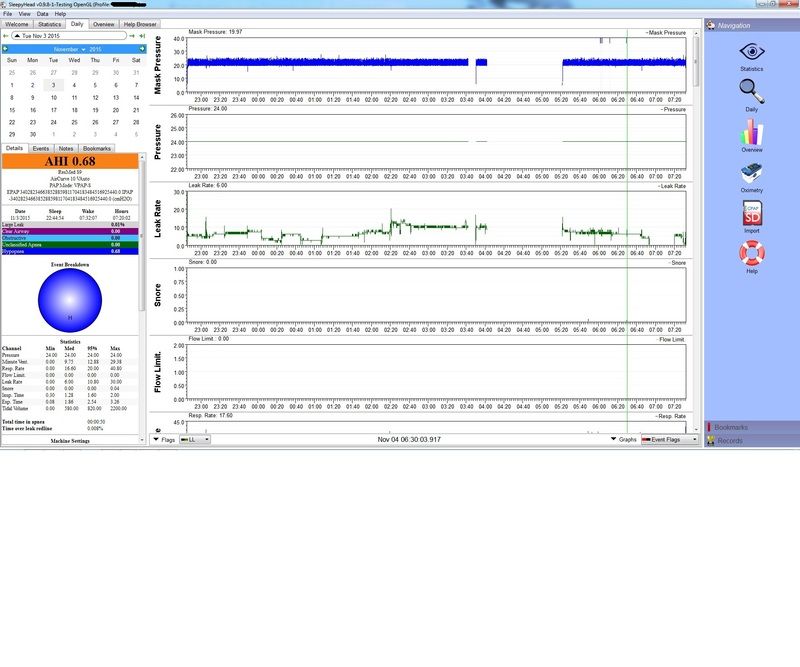Expand the Records section in sidebar

[752, 440]
